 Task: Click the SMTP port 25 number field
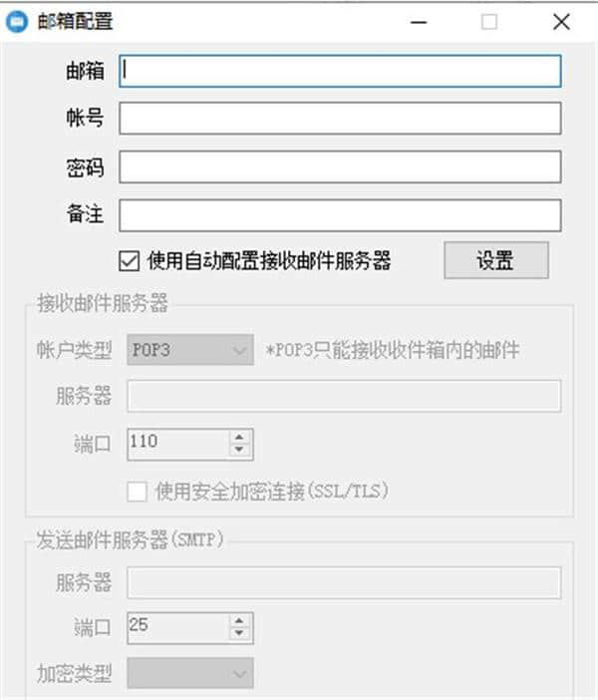click(x=177, y=627)
